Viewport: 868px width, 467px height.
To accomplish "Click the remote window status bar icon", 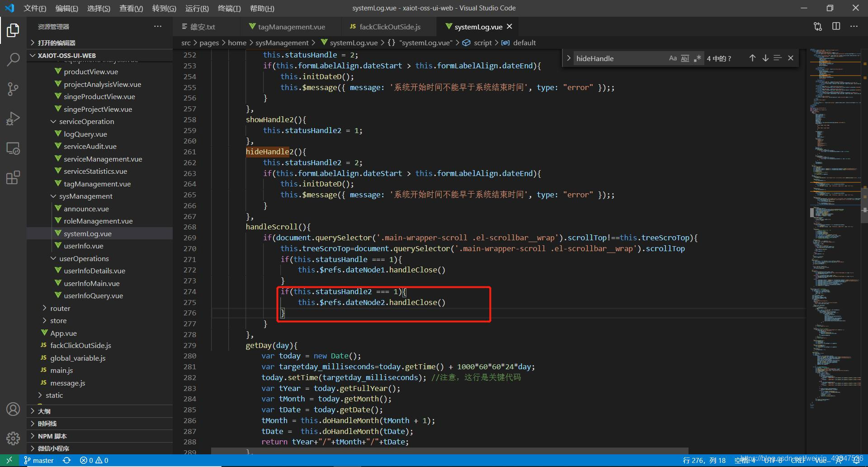I will (9, 460).
